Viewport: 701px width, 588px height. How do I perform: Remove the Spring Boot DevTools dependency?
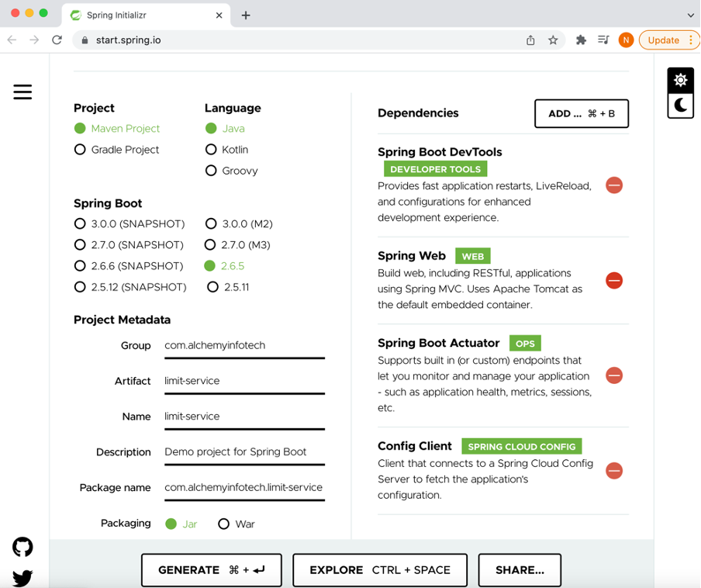point(614,185)
